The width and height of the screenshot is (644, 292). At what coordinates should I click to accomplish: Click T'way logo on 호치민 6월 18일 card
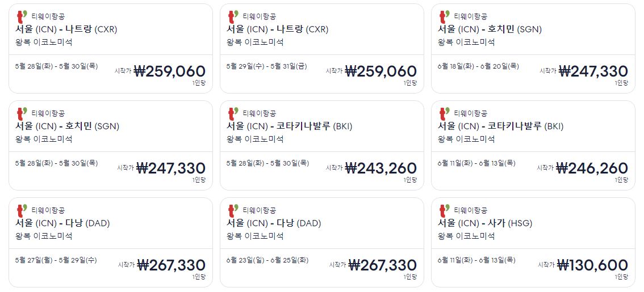pos(445,17)
